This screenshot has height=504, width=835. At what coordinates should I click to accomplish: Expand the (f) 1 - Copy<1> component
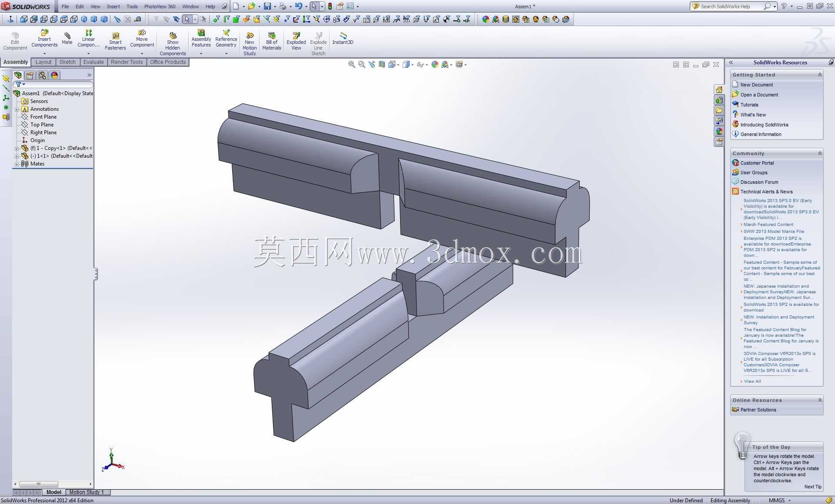click(x=17, y=148)
